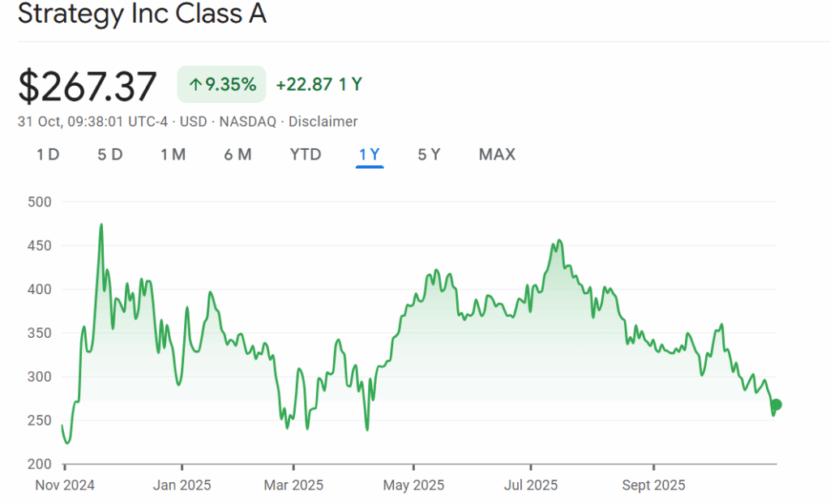830x504 pixels.
Task: Switch to the 1D chart view
Action: [47, 154]
